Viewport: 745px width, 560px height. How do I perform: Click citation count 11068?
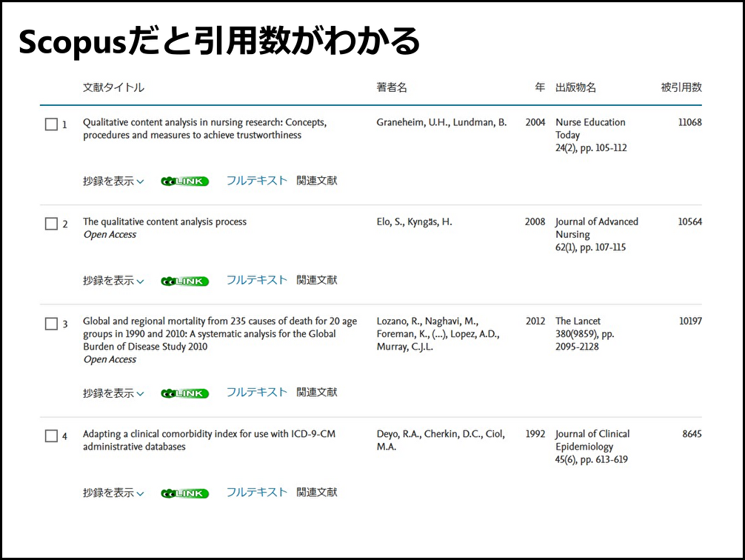point(690,122)
